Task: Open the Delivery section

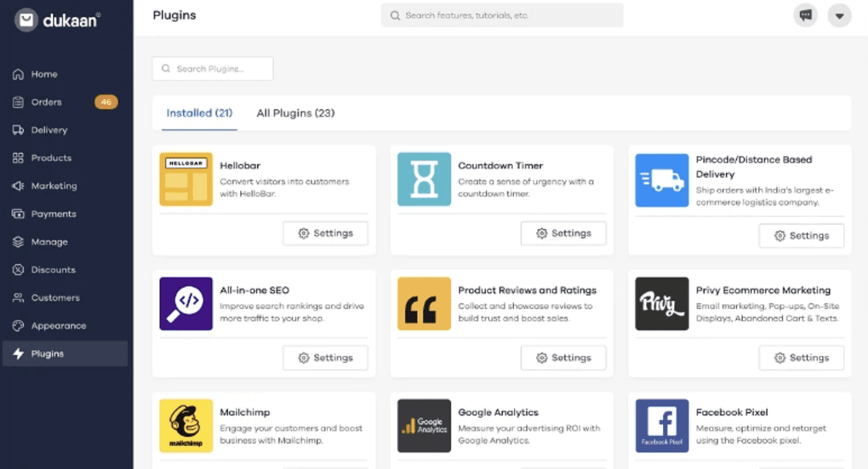Action: (65, 130)
